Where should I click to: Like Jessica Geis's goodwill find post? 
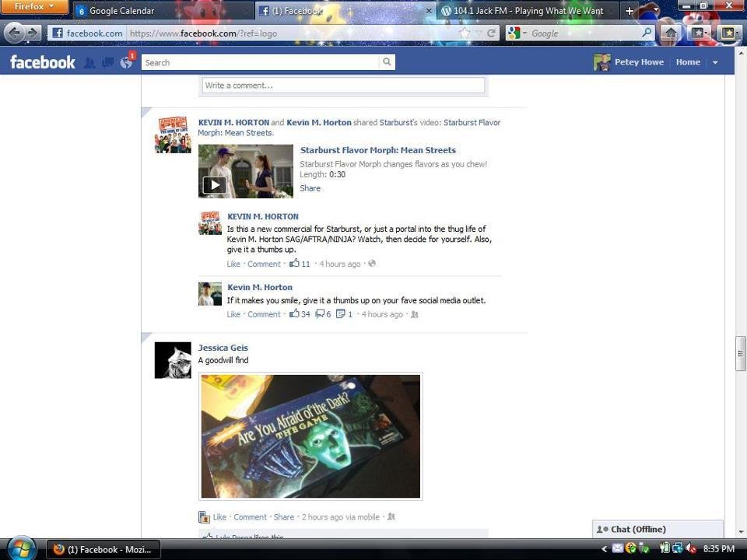(x=219, y=517)
